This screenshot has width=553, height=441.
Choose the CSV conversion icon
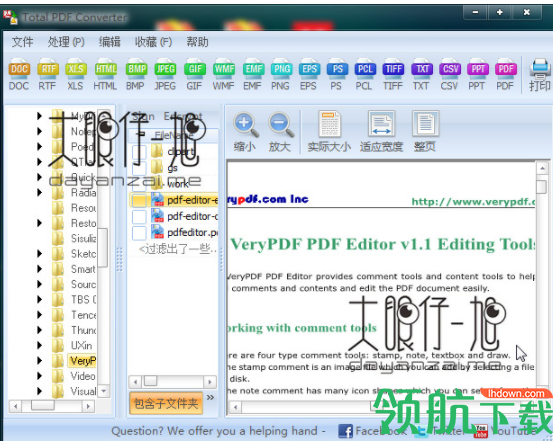450,75
